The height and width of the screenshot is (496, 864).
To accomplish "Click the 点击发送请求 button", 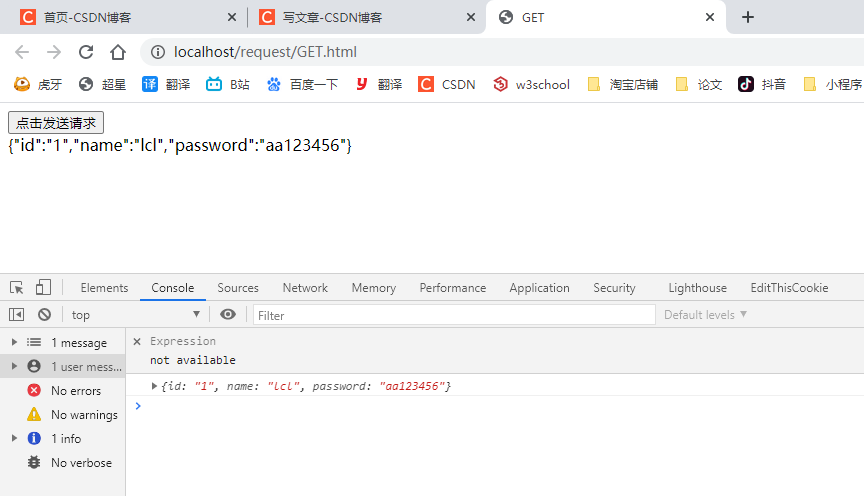I will point(56,122).
